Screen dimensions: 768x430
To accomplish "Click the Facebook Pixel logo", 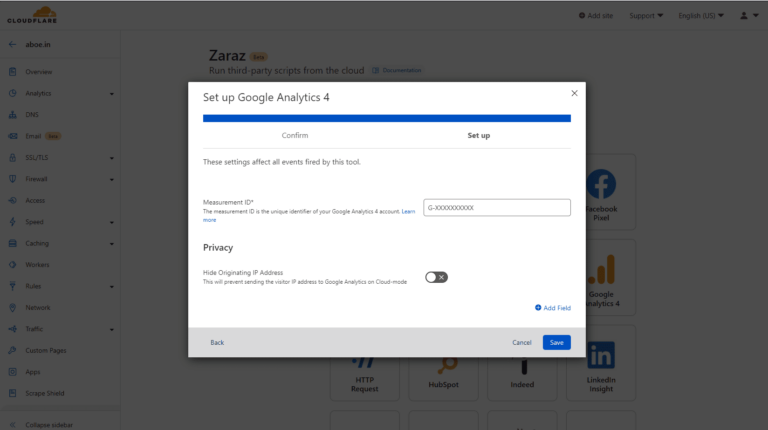I will tap(601, 184).
